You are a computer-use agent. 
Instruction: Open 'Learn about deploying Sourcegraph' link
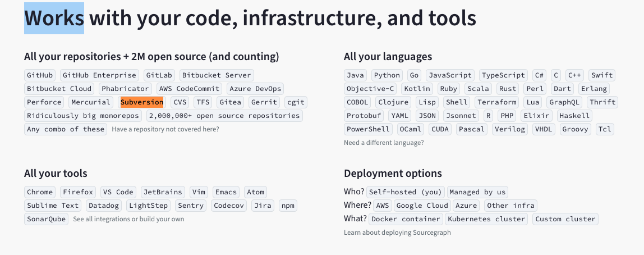point(397,233)
